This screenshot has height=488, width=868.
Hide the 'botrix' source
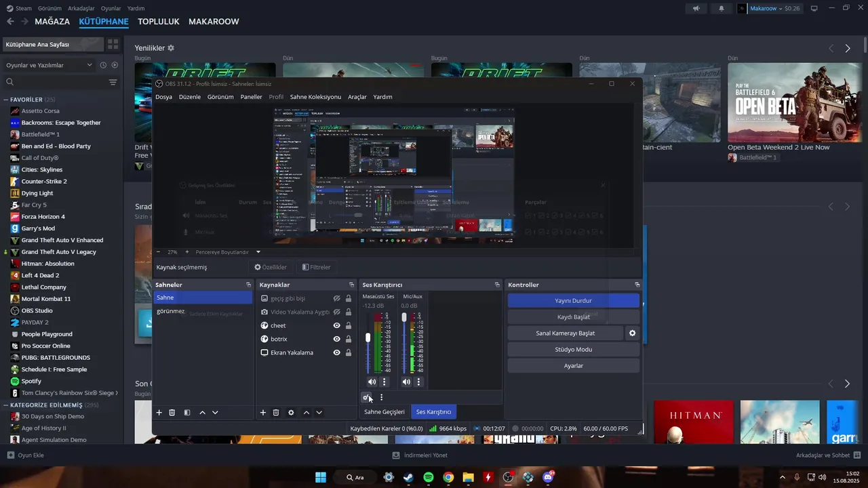pos(336,339)
